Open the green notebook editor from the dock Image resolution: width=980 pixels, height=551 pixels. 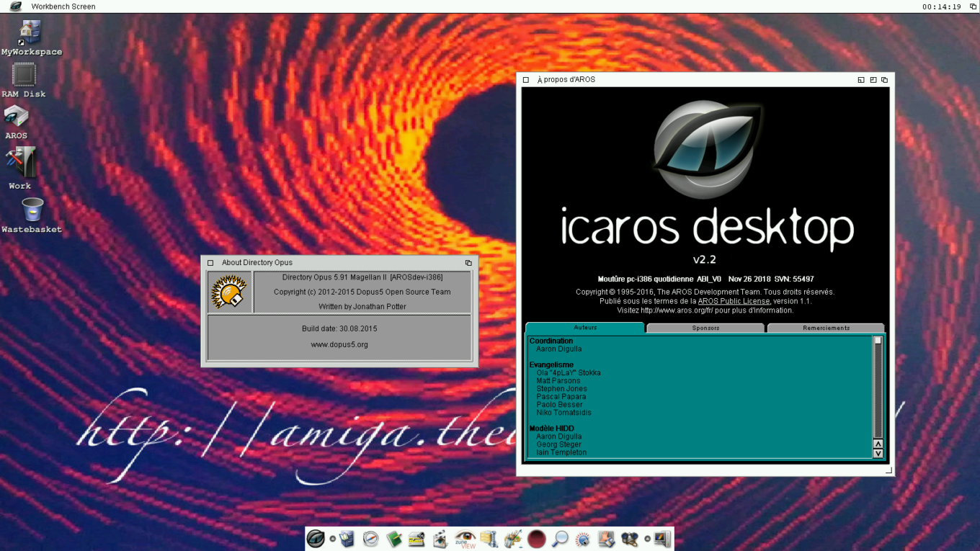click(x=393, y=538)
